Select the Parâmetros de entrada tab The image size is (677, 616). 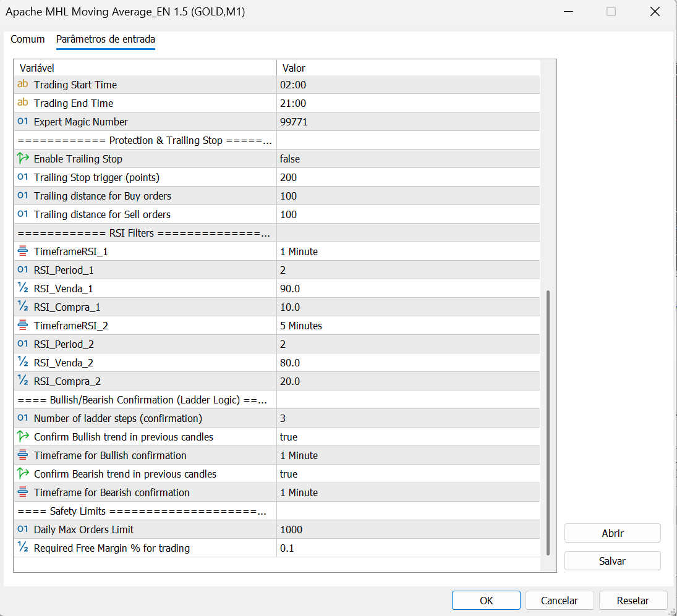click(106, 40)
